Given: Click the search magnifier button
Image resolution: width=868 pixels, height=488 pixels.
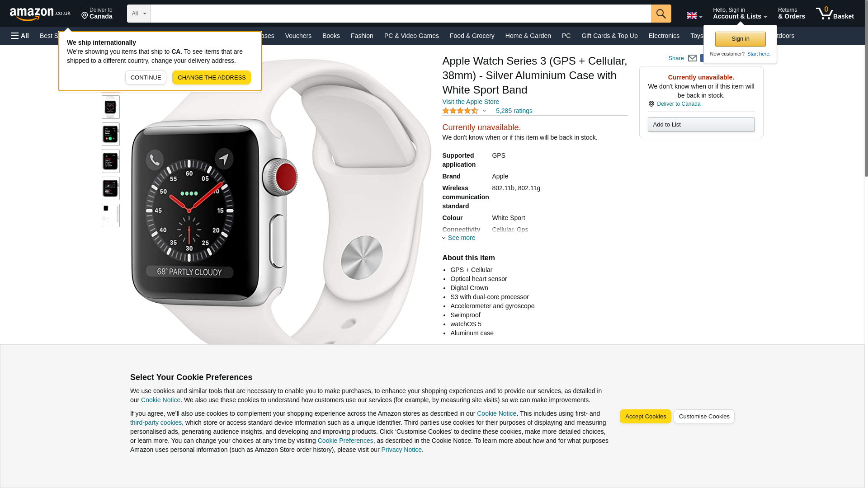Looking at the screenshot, I should point(661,14).
